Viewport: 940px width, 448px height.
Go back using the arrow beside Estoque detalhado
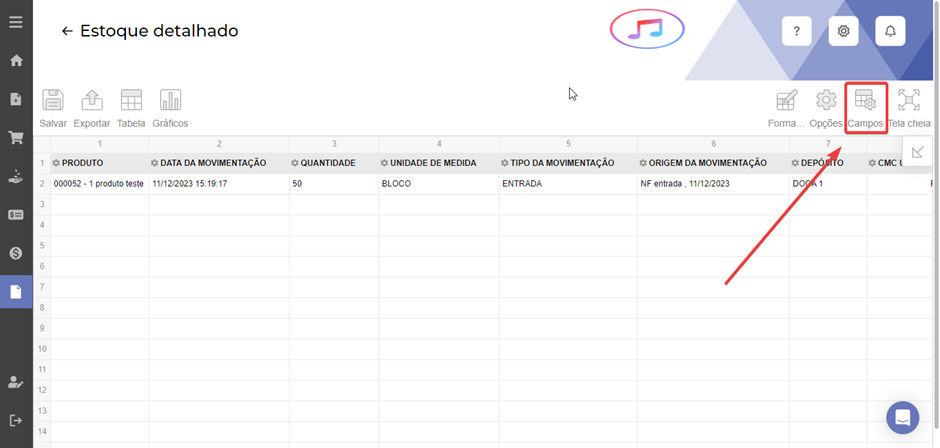67,31
